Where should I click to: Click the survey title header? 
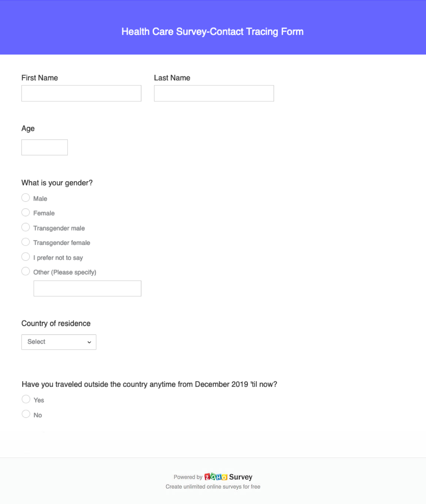(213, 31)
